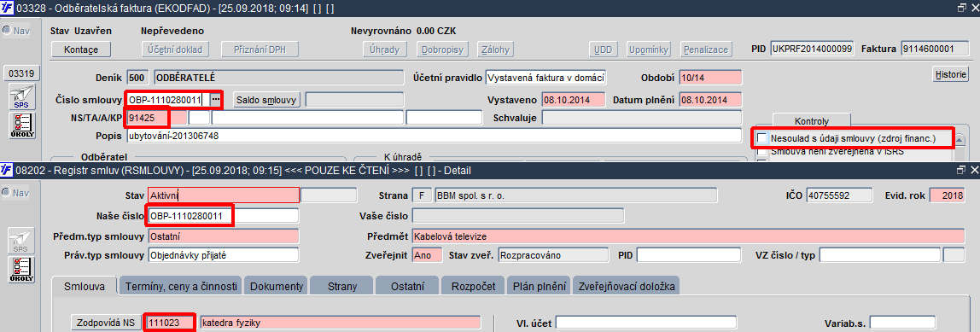Screen dimensions: 980x332
Task: Click the Naše číslo field in Registr smluv
Action: [x=223, y=216]
